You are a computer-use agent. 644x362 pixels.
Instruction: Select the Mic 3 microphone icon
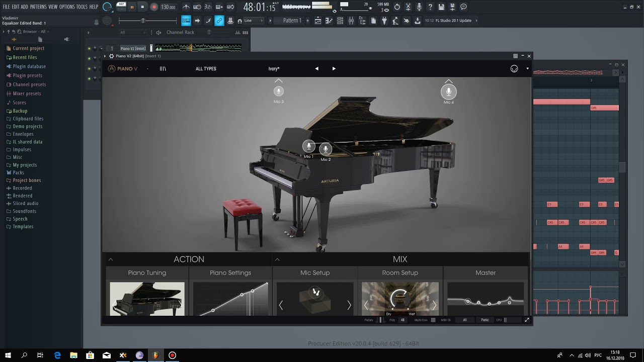pos(278,91)
